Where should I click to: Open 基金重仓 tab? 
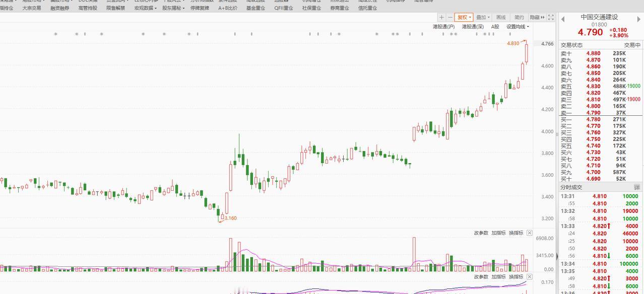click(x=255, y=8)
